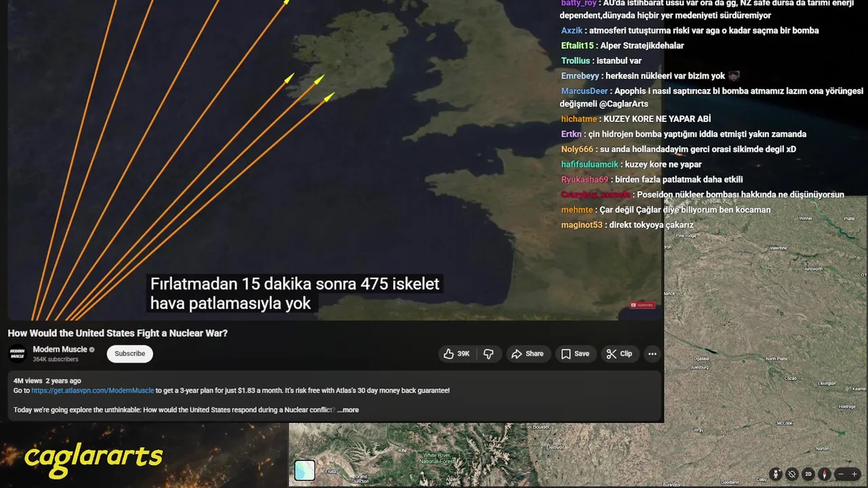Image resolution: width=868 pixels, height=488 pixels.
Task: Like the video with 39K likes
Action: [456, 354]
